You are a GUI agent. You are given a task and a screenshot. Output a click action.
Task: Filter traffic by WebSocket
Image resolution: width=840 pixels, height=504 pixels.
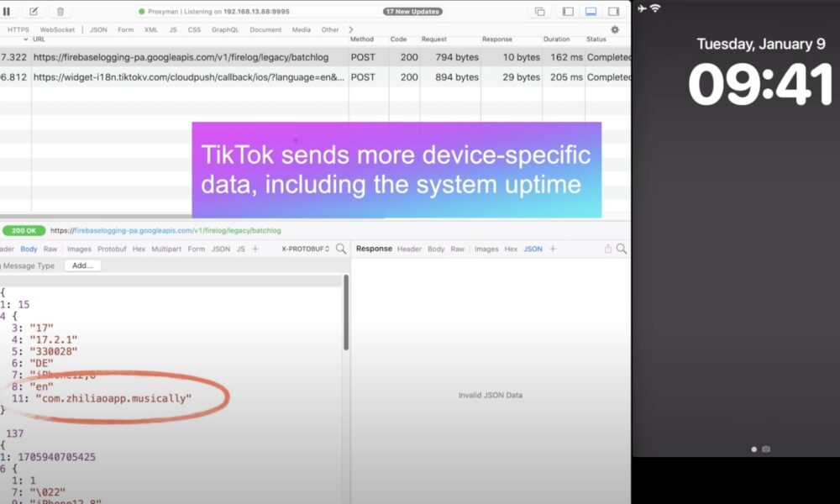[x=57, y=29]
